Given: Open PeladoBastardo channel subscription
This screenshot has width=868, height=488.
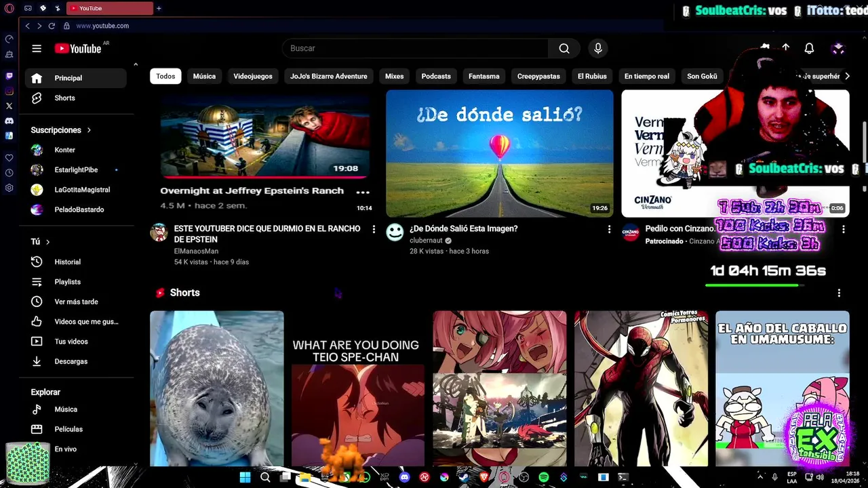Looking at the screenshot, I should 76,209.
